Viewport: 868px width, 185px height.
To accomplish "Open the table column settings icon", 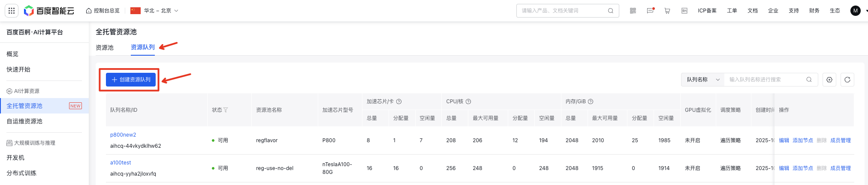I will (x=829, y=80).
